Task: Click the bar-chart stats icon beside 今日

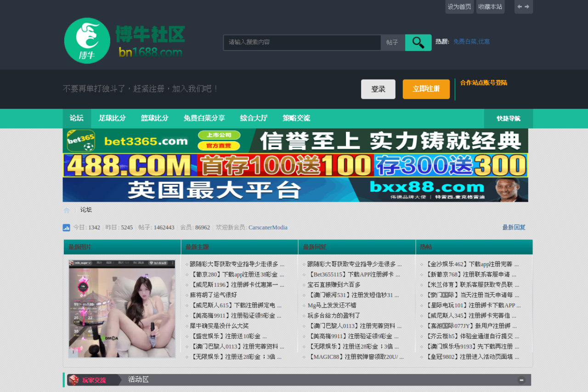Action: [x=67, y=227]
